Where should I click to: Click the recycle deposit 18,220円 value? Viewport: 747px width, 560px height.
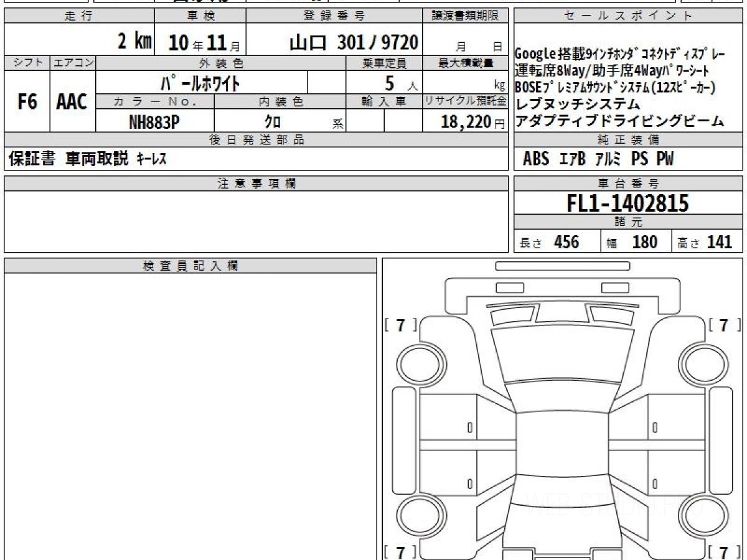coord(464,122)
